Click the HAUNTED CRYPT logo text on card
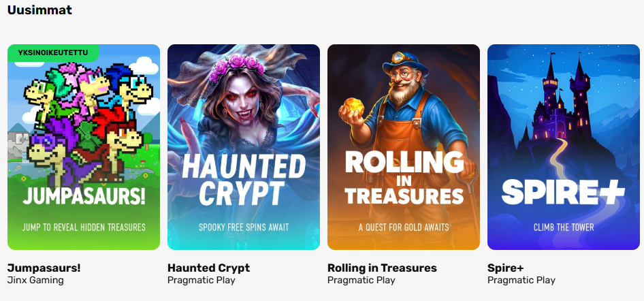 244,180
